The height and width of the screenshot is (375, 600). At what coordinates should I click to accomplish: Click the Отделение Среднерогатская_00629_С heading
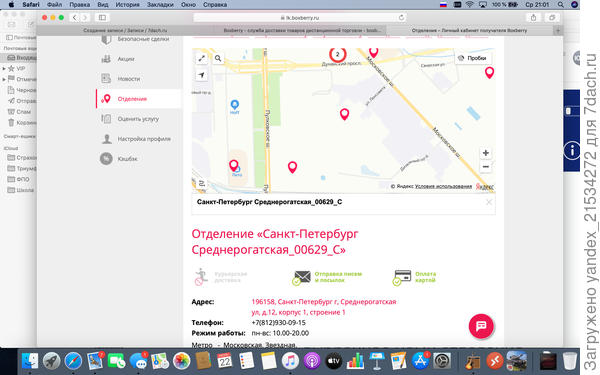(x=275, y=241)
